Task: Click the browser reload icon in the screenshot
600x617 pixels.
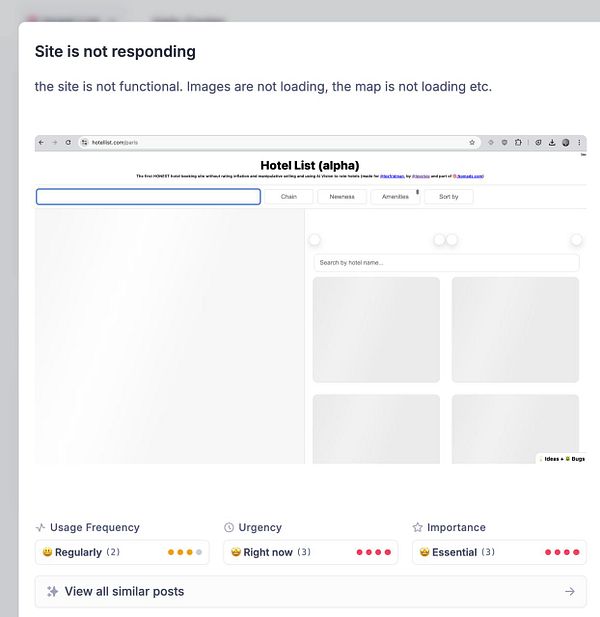Action: (x=68, y=142)
